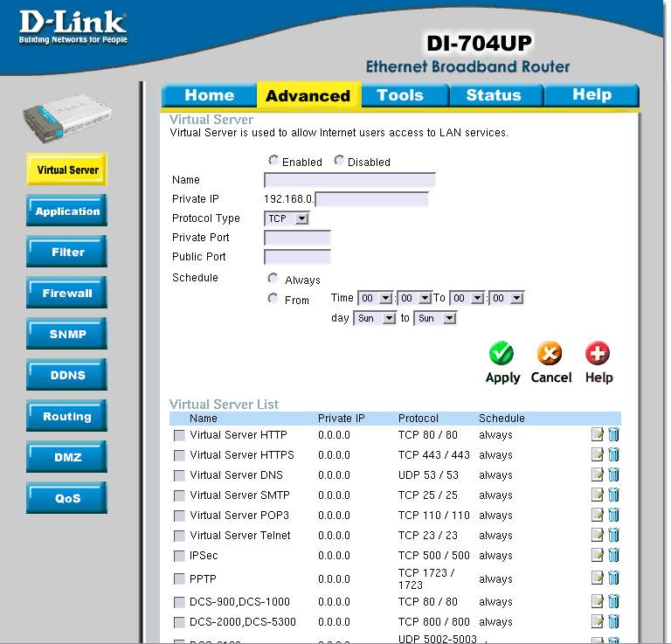The height and width of the screenshot is (644, 671).
Task: Edit the Virtual Server Telnet entry
Action: (x=597, y=535)
